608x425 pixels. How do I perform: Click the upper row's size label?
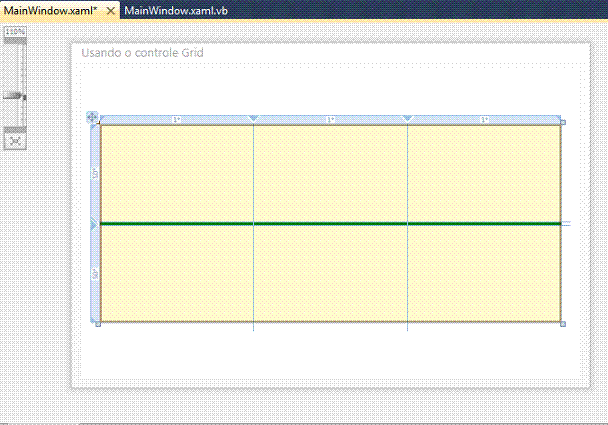tap(95, 174)
